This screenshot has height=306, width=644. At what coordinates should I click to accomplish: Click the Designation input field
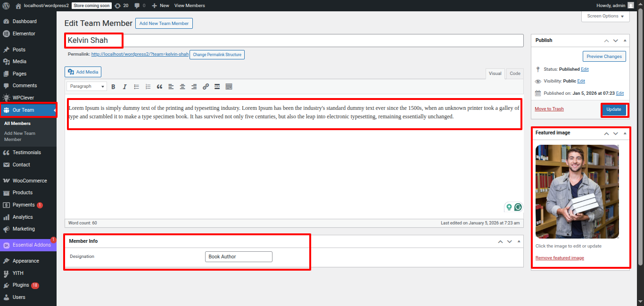click(239, 256)
